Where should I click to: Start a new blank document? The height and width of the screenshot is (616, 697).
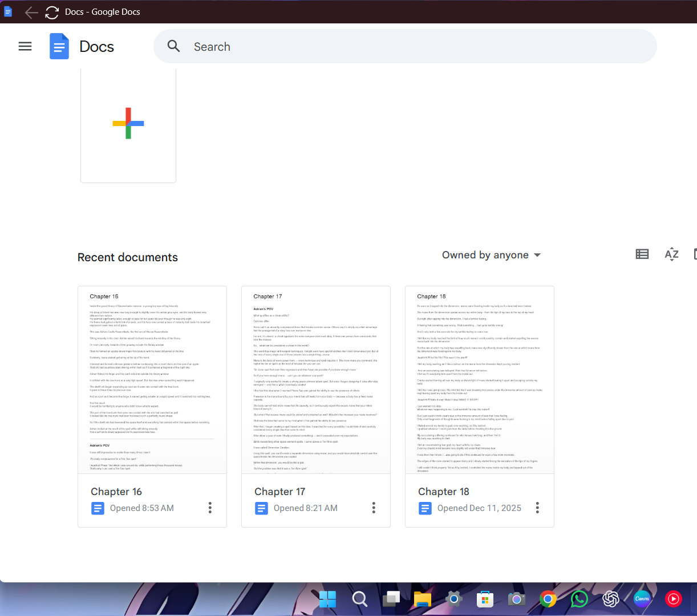pyautogui.click(x=128, y=124)
